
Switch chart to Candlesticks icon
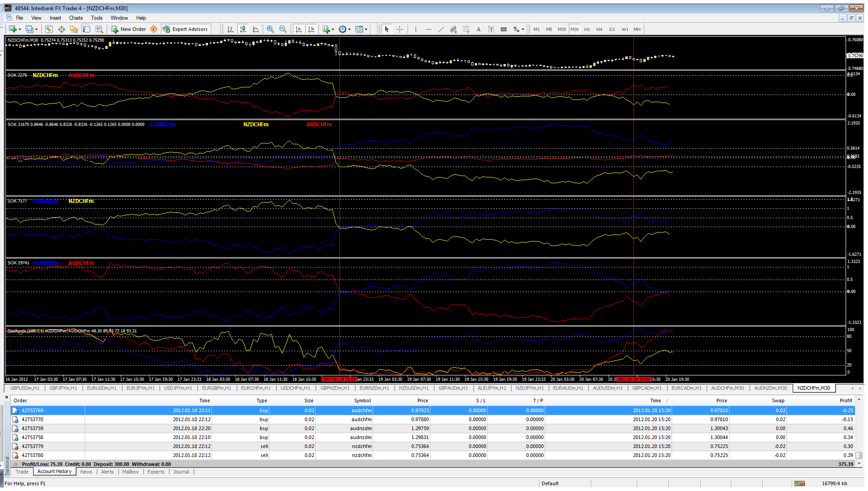tap(243, 29)
